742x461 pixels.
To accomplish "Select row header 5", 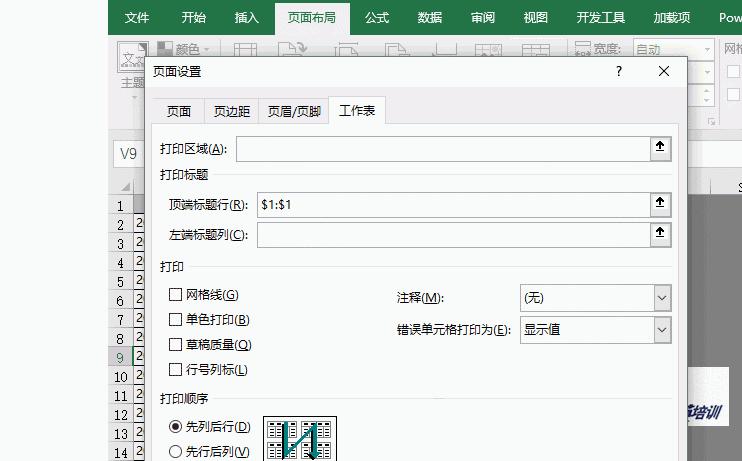I will (121, 282).
